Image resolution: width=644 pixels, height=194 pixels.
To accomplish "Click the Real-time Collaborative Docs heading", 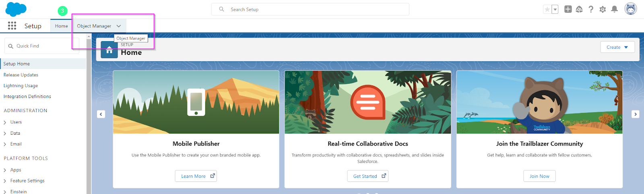I will point(368,144).
